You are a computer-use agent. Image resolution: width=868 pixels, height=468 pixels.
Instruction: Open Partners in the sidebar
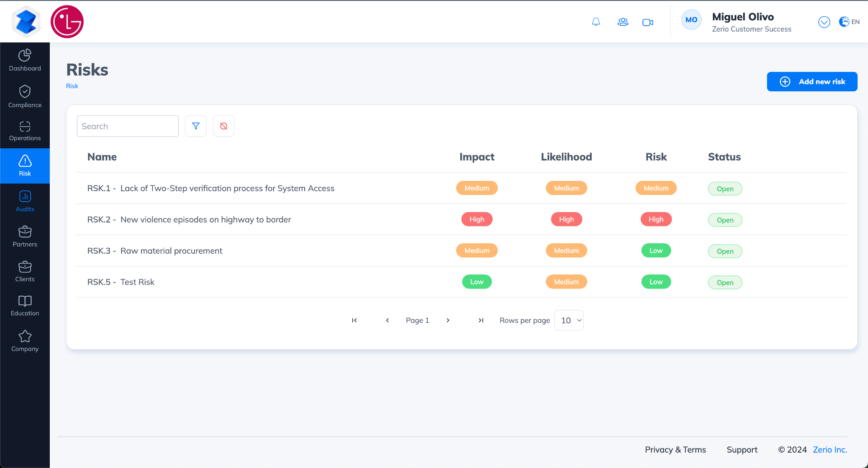(25, 236)
